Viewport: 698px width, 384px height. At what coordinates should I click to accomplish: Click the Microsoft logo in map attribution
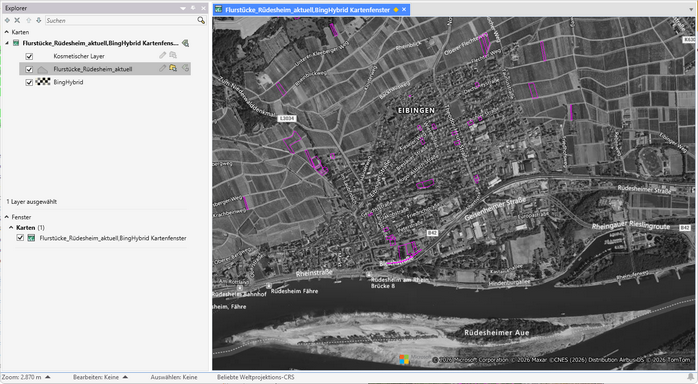pyautogui.click(x=404, y=360)
